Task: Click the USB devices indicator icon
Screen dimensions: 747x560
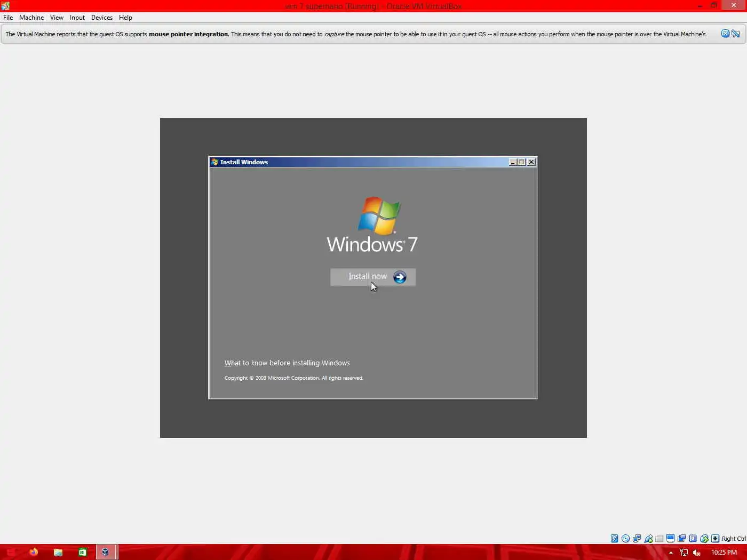Action: 648,539
